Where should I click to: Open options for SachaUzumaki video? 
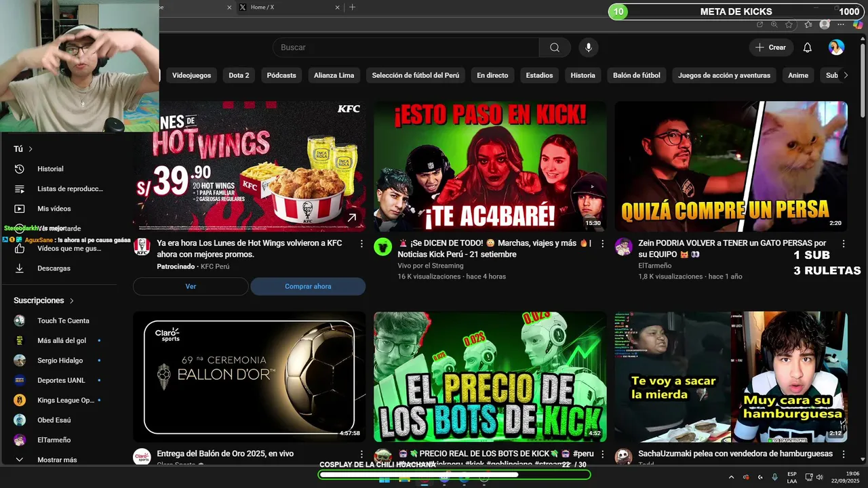tap(844, 454)
